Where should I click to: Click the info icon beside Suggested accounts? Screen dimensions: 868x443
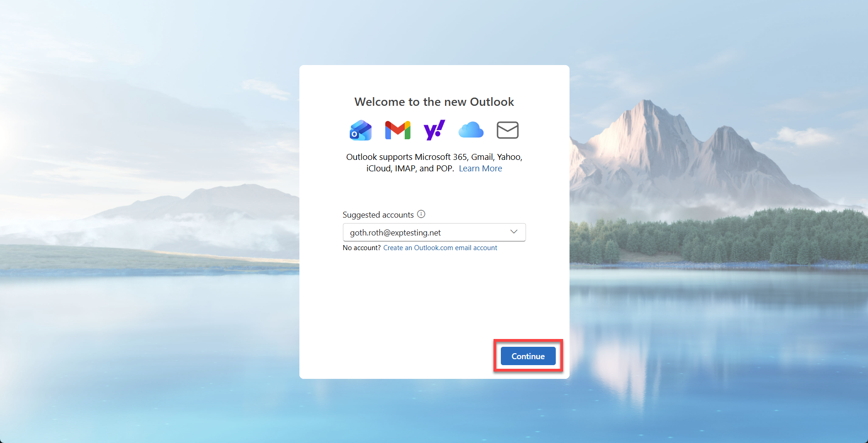tap(421, 214)
